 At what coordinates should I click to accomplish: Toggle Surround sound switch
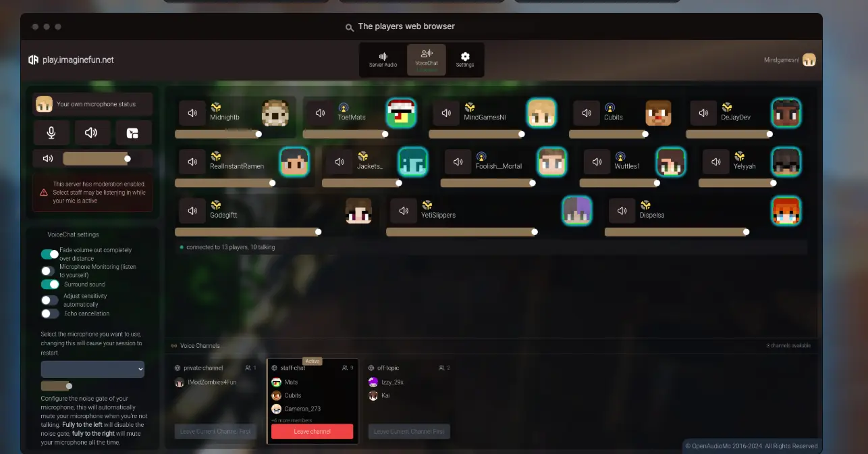[x=50, y=284]
